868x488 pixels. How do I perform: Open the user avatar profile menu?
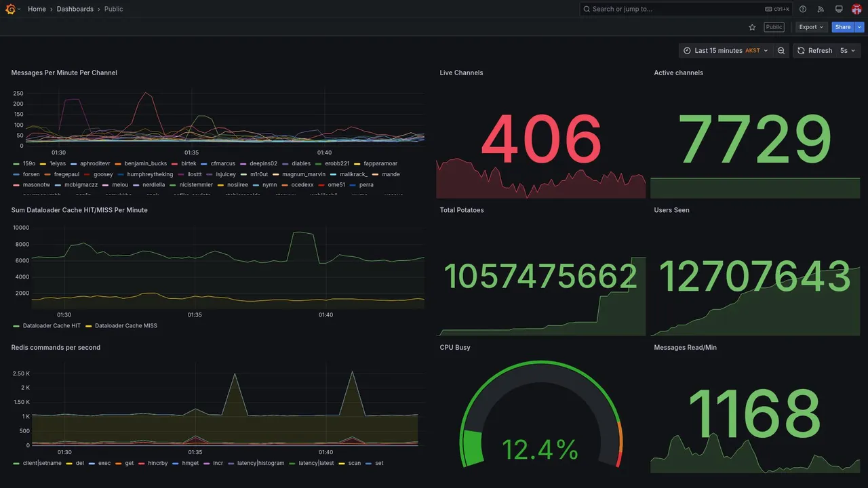pyautogui.click(x=856, y=9)
